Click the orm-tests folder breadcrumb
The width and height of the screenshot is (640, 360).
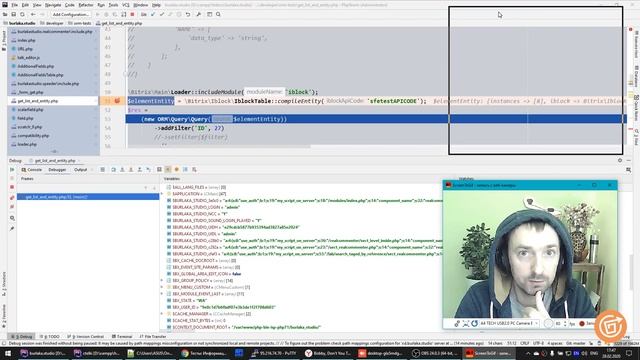click(x=80, y=23)
